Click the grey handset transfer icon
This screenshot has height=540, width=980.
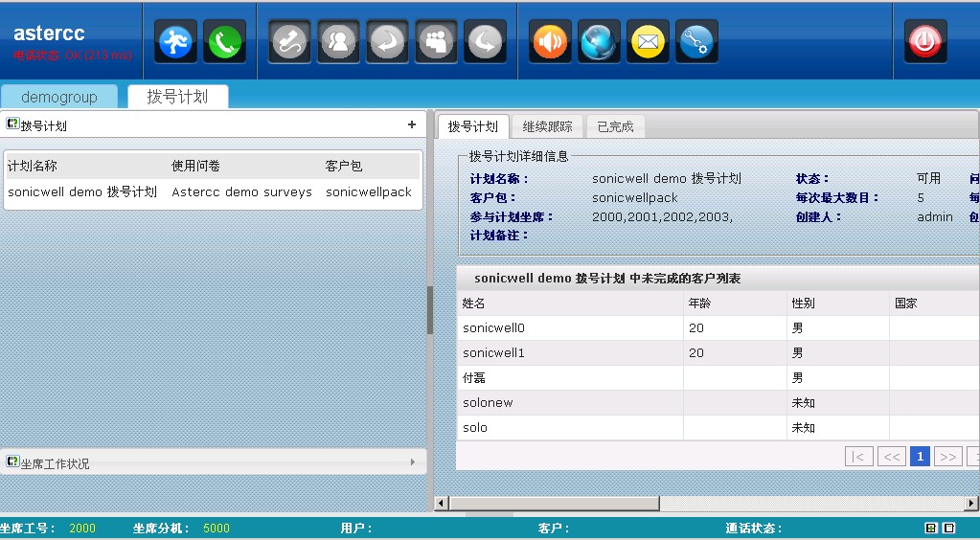click(290, 42)
